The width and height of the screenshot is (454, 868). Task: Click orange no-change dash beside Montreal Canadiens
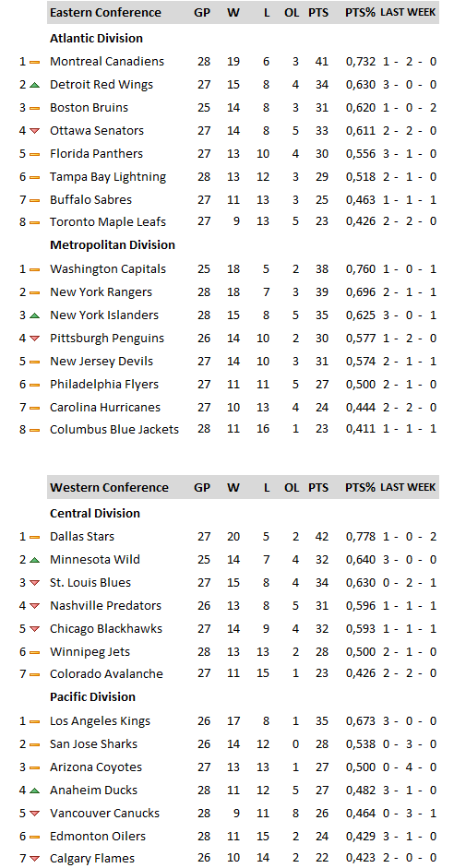click(x=35, y=62)
